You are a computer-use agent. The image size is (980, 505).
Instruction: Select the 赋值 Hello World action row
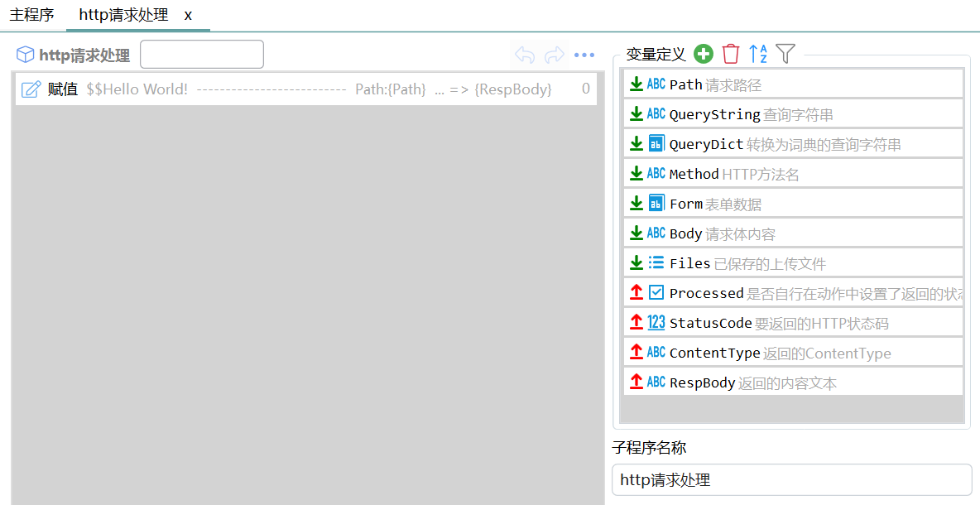point(305,89)
